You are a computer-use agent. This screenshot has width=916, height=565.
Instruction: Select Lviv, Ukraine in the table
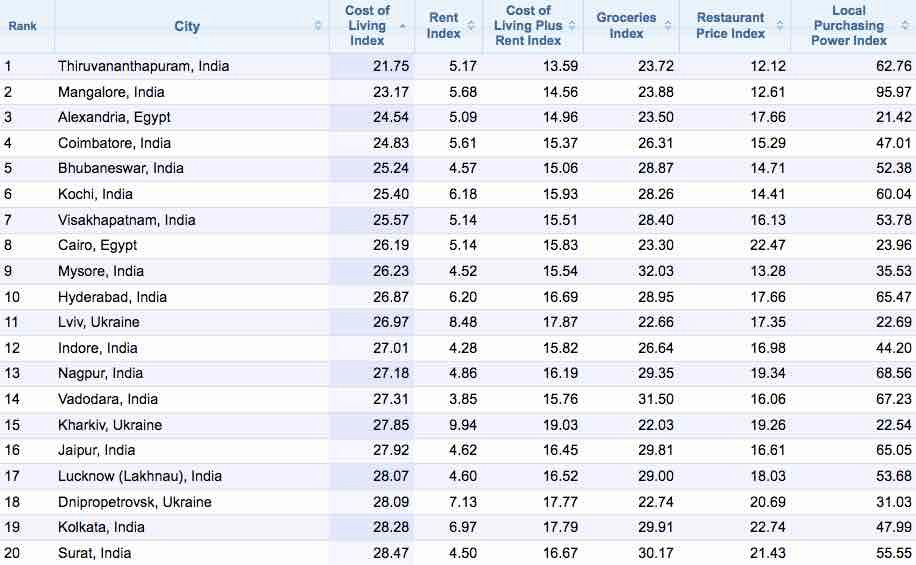(98, 322)
